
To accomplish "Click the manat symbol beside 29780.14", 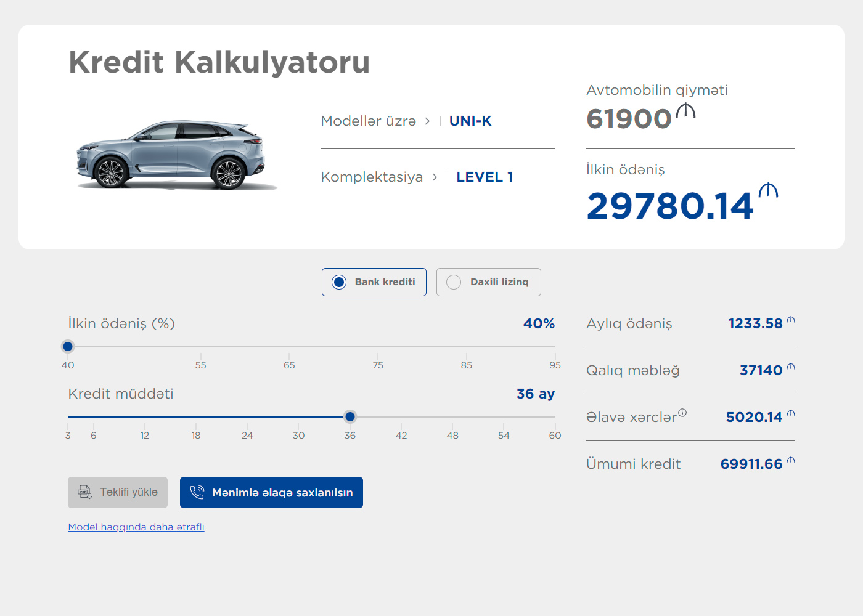I will click(x=768, y=190).
